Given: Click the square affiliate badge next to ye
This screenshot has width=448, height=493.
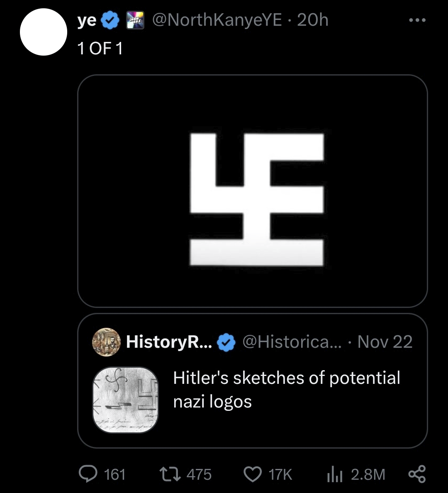Looking at the screenshot, I should [x=135, y=20].
